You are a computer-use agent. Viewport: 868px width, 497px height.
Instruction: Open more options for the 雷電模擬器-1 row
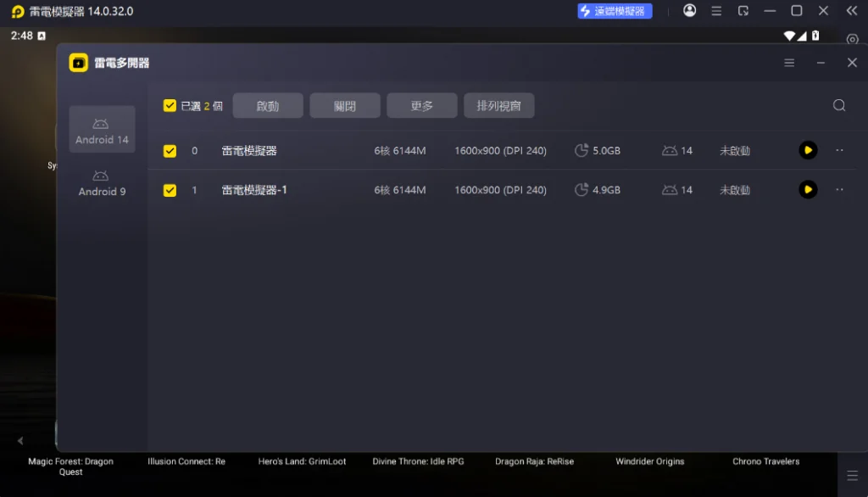pos(839,189)
